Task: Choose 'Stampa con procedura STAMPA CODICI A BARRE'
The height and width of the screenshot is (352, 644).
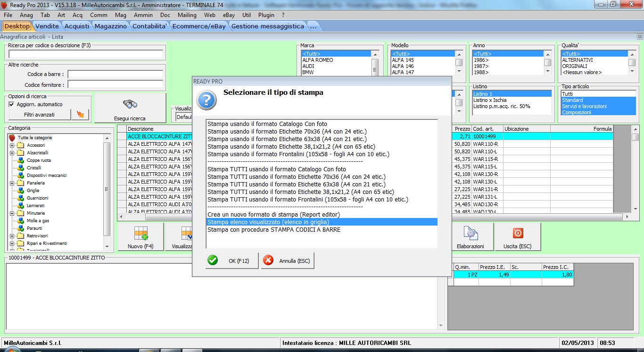Action: point(322,230)
